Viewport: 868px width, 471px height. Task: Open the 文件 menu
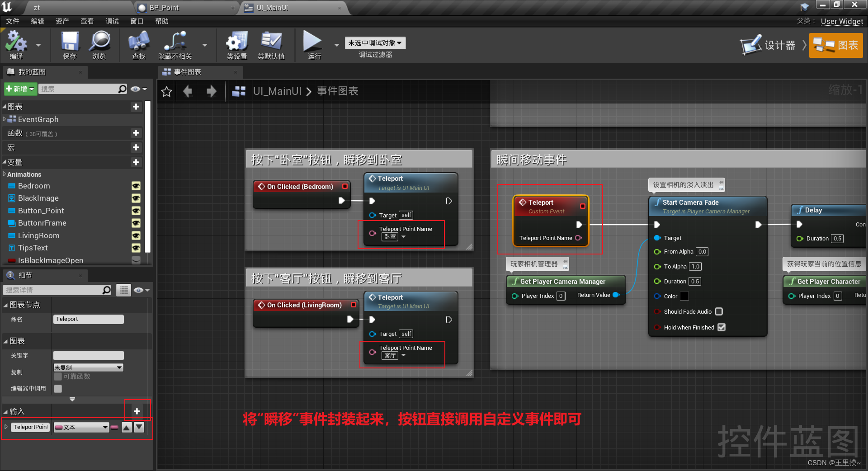tap(13, 21)
